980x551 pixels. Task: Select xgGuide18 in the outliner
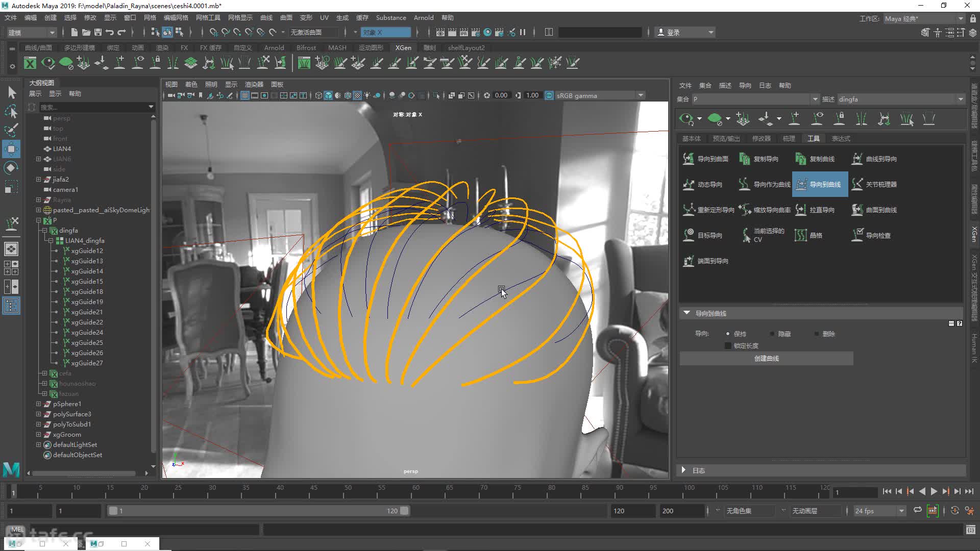[x=87, y=291]
